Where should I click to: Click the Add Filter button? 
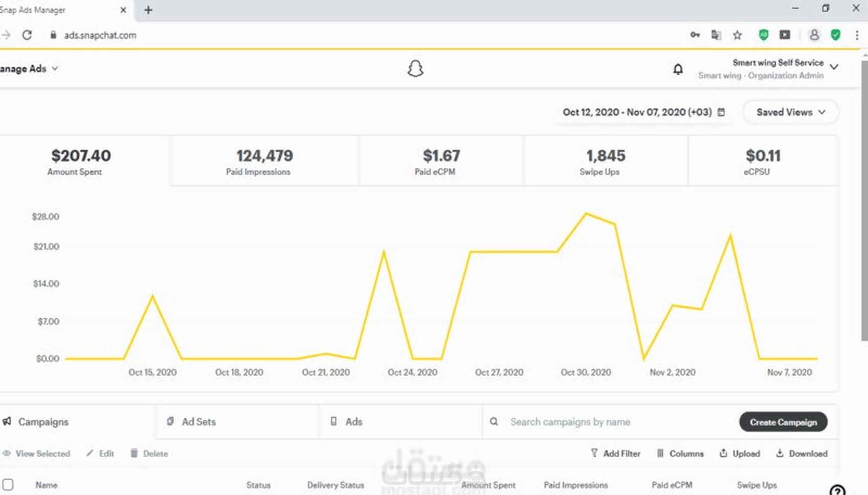tap(615, 454)
